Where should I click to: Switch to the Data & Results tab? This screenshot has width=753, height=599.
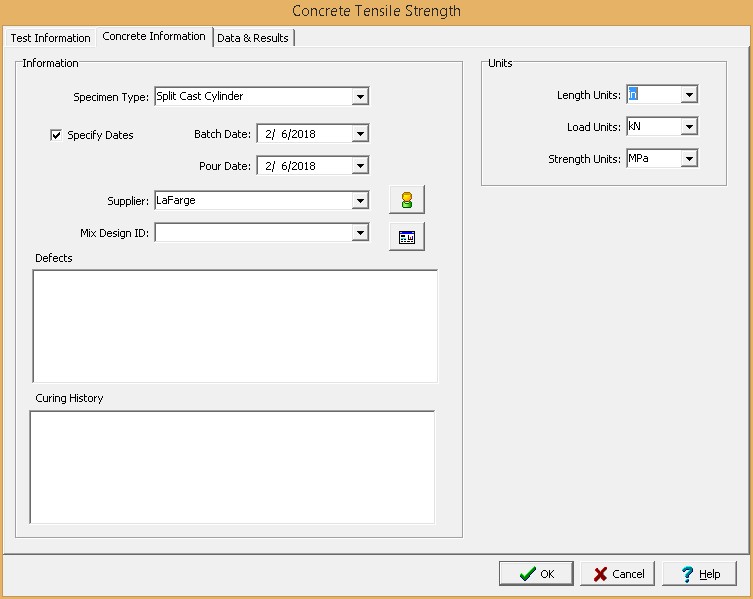click(253, 38)
